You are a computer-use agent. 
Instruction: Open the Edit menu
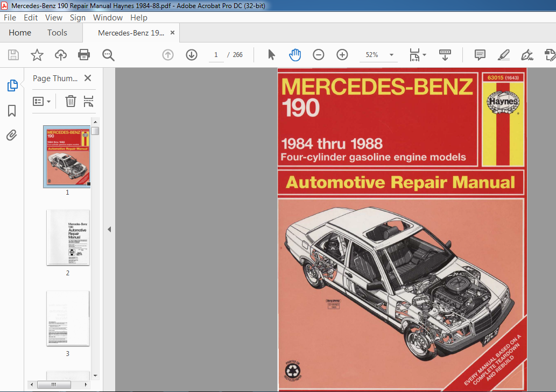pyautogui.click(x=31, y=18)
